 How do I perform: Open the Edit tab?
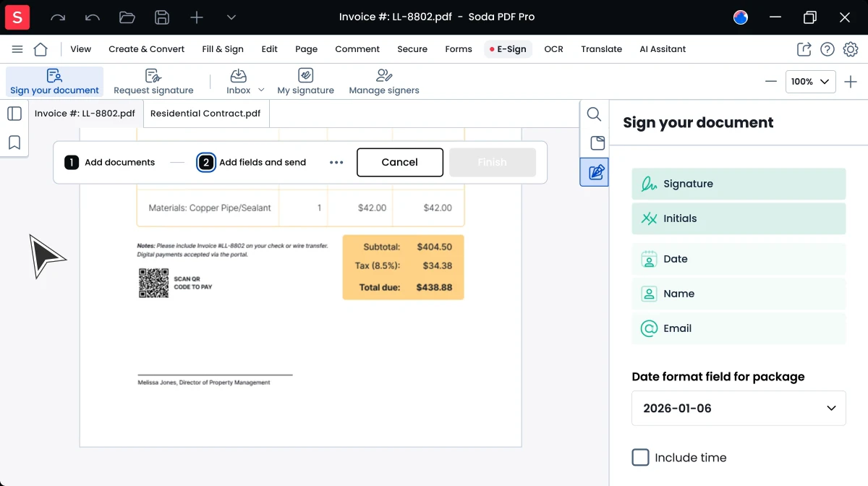point(270,49)
